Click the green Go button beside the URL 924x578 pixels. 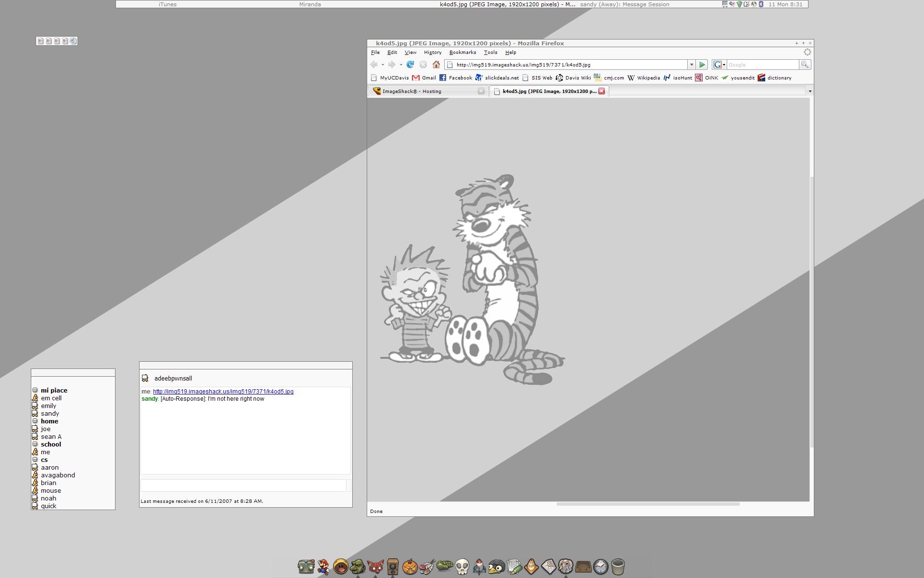[x=702, y=65]
